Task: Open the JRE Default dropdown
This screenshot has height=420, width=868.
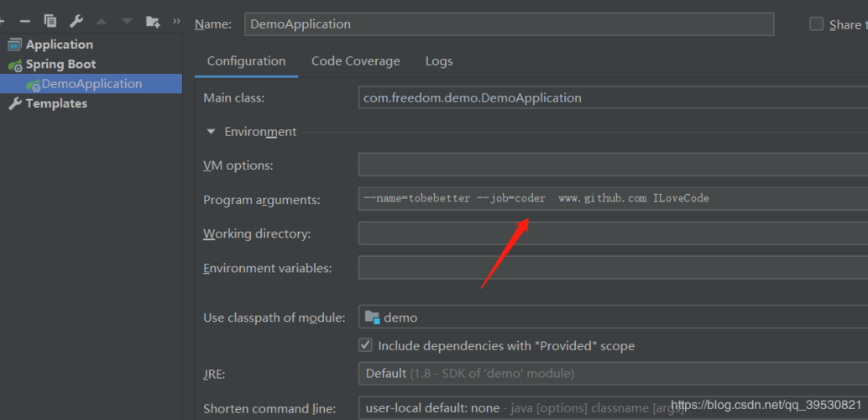Action: click(x=613, y=374)
